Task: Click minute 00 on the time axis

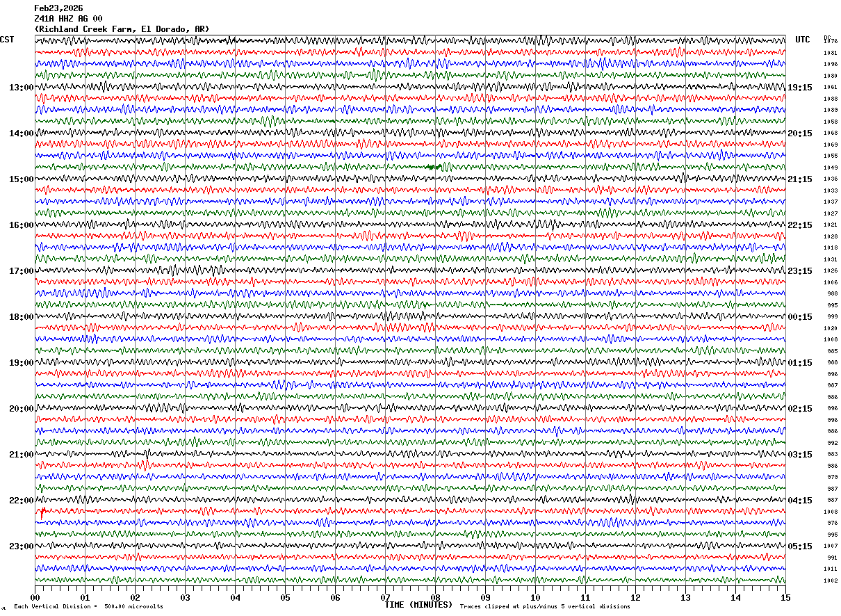Action: click(35, 597)
